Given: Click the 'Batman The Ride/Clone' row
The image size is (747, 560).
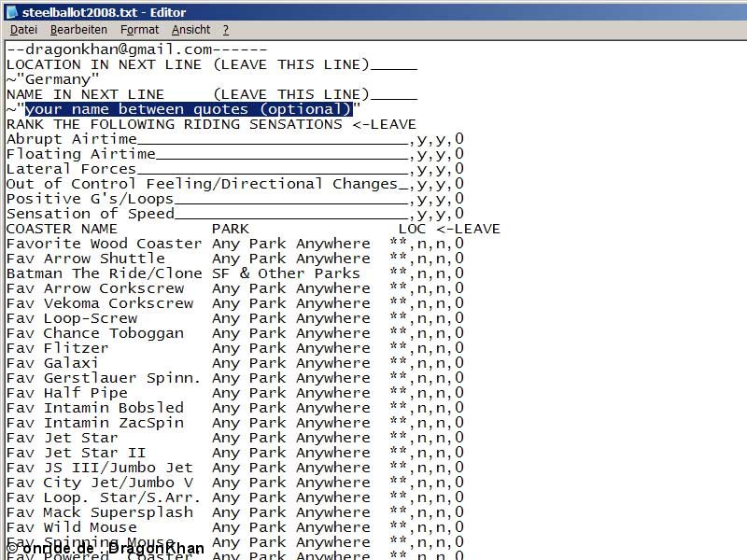Looking at the screenshot, I should (x=235, y=273).
